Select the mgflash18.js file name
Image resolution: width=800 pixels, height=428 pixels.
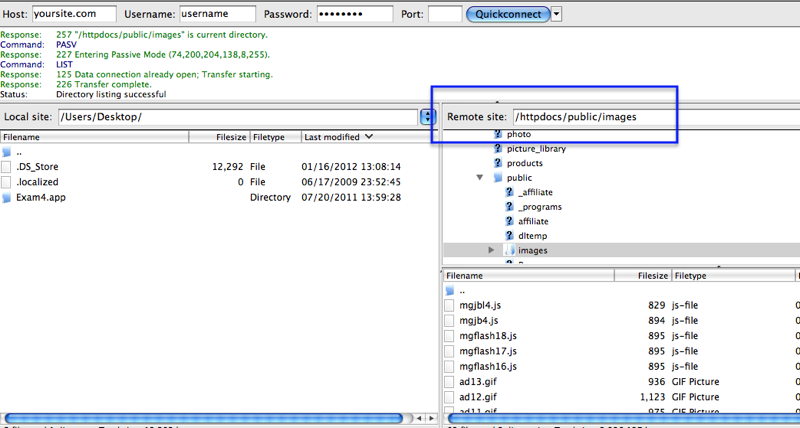pos(488,336)
